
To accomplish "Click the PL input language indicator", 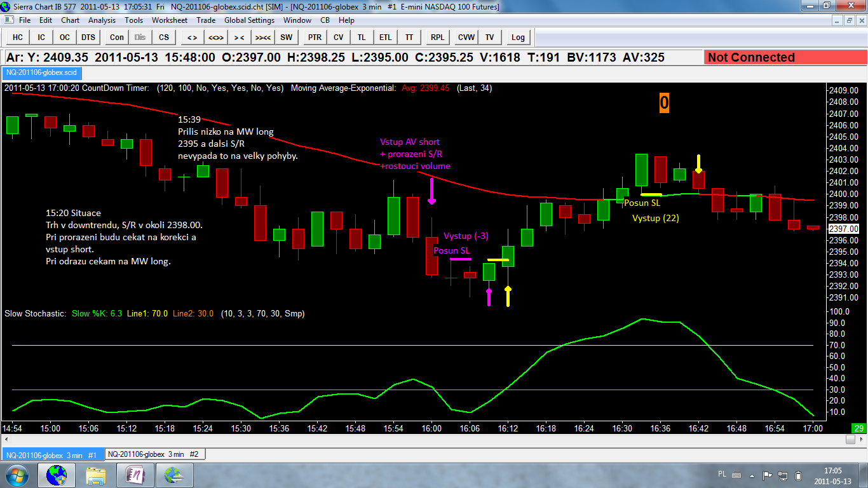I will pos(722,474).
